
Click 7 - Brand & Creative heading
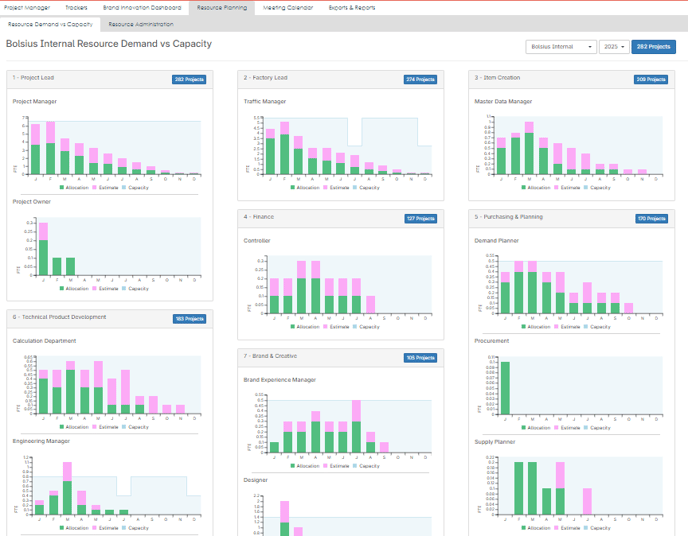tap(270, 356)
